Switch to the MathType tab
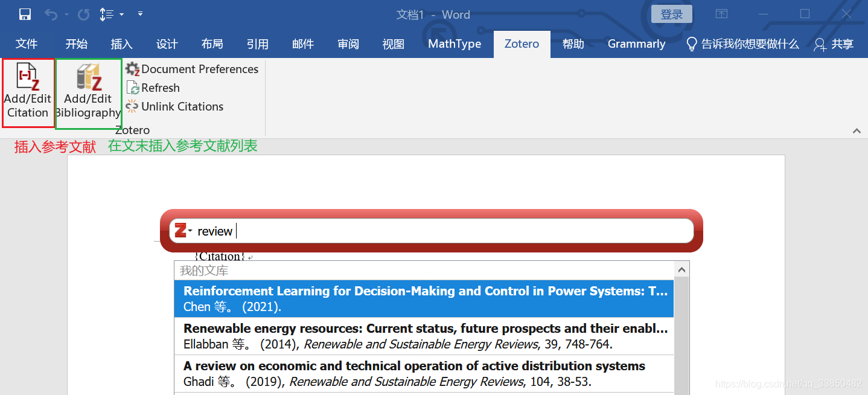 tap(455, 43)
